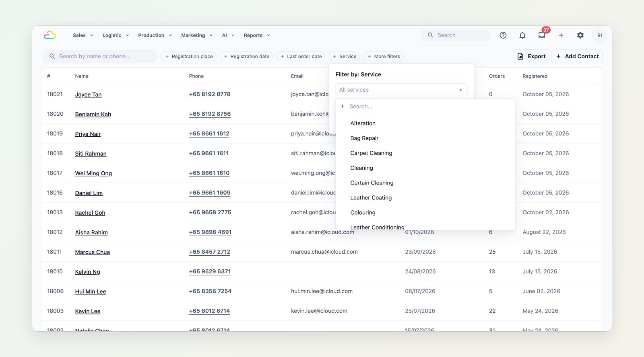This screenshot has height=357, width=644.
Task: Focus the global Search field
Action: [456, 35]
